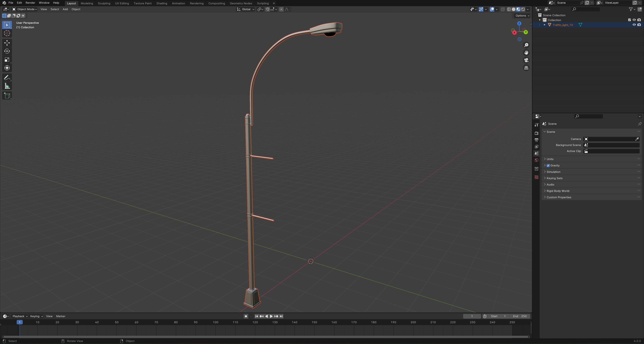Open the Collection properties tab
This screenshot has height=344, width=644.
[536, 169]
